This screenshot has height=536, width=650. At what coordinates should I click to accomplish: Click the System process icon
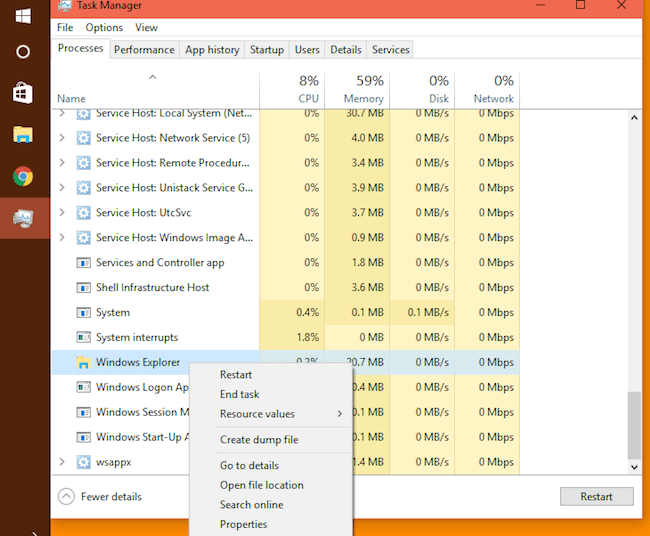pyautogui.click(x=84, y=313)
